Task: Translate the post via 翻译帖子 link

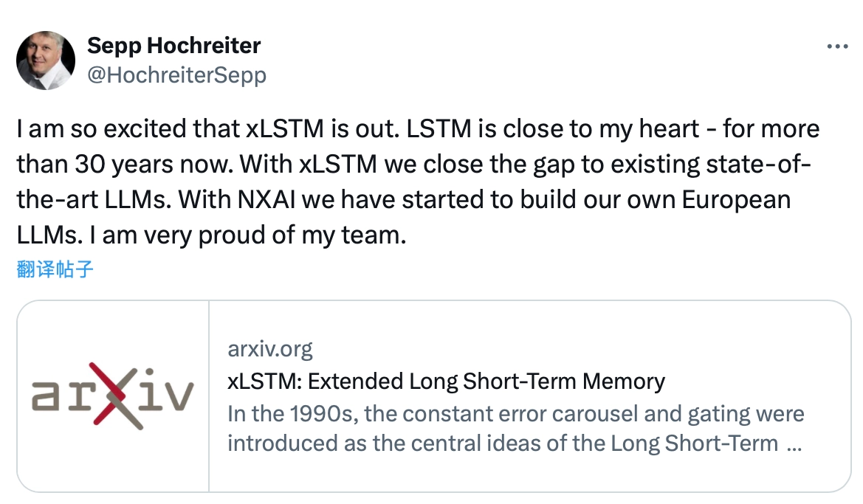Action: tap(55, 269)
